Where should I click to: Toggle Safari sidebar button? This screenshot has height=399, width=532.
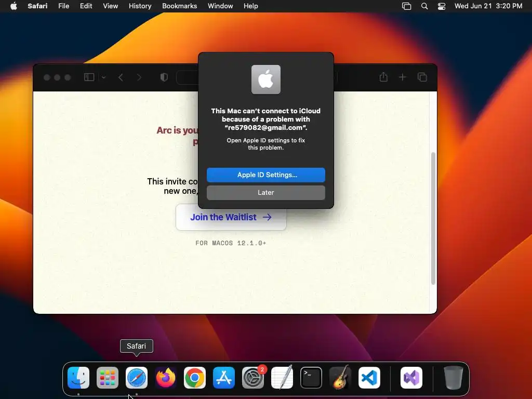pos(89,77)
